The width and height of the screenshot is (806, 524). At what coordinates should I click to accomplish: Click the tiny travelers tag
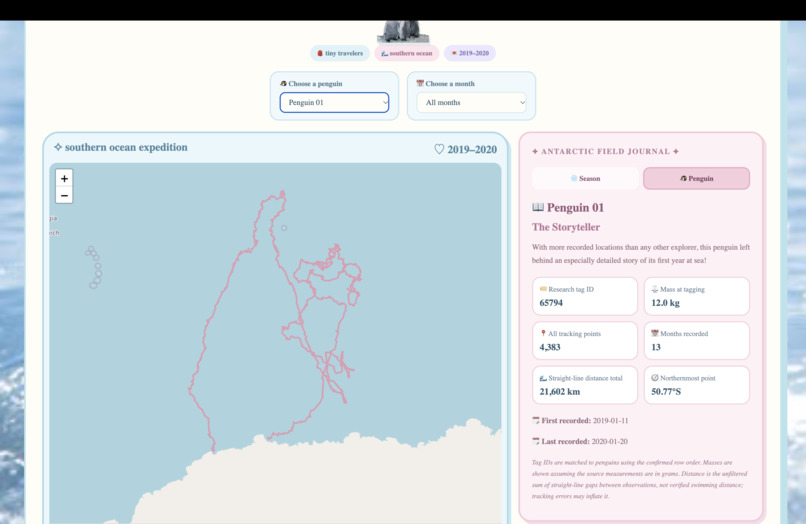(340, 53)
